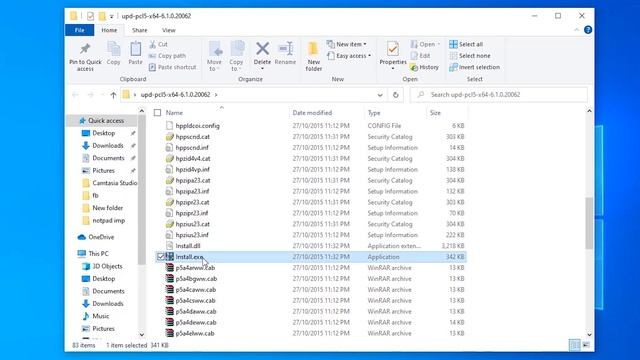Sort by Date modified column

tap(312, 113)
